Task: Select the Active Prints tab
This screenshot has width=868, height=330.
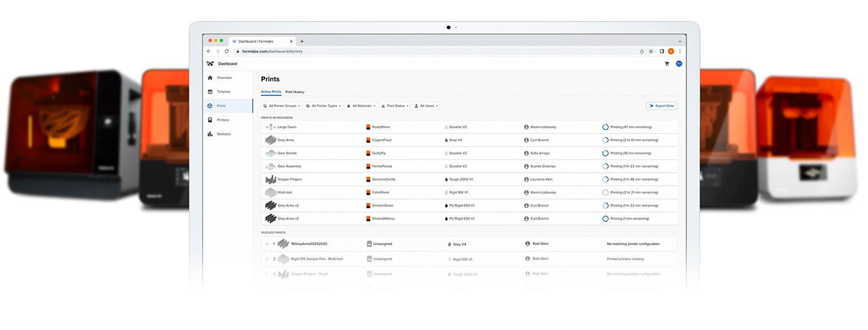Action: tap(271, 92)
